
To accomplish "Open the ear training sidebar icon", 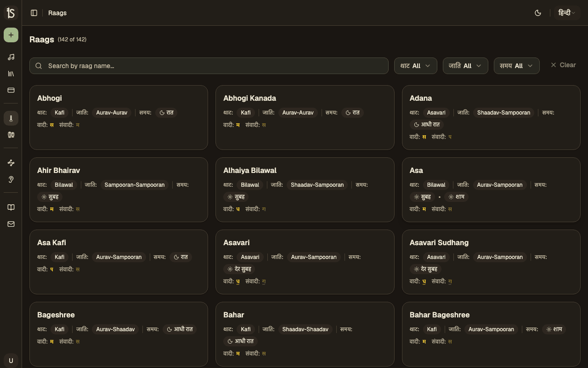I will [x=11, y=179].
